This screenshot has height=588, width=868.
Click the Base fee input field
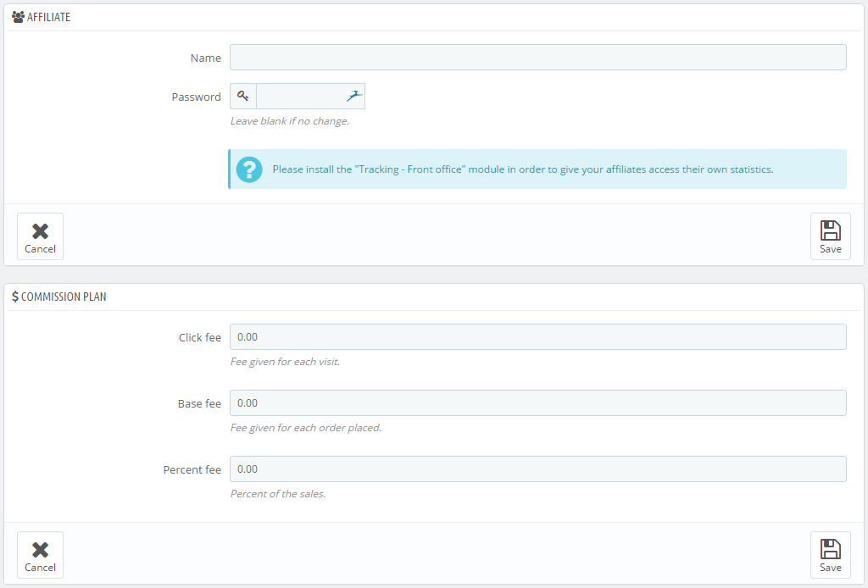[537, 403]
